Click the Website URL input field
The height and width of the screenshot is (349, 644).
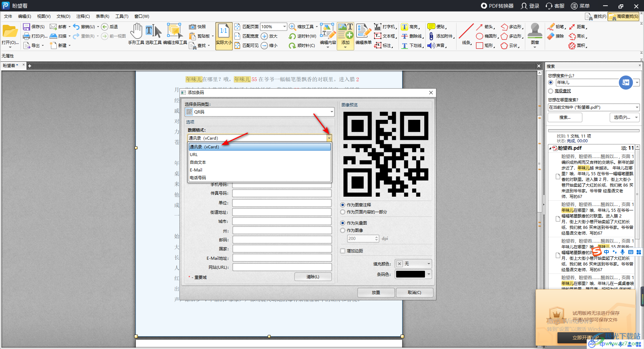tap(282, 267)
